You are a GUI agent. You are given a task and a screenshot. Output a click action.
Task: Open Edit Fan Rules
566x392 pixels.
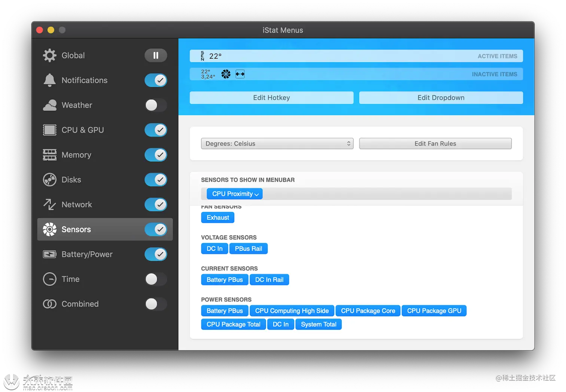(435, 143)
